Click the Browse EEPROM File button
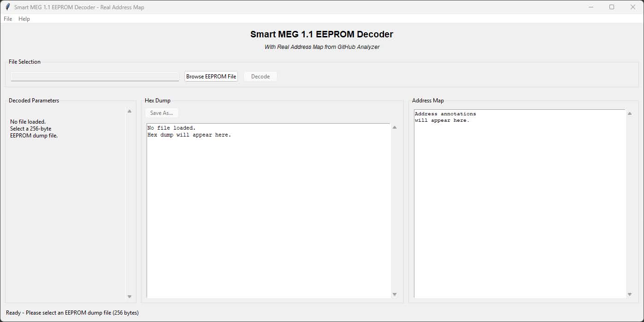This screenshot has height=322, width=644. point(211,77)
